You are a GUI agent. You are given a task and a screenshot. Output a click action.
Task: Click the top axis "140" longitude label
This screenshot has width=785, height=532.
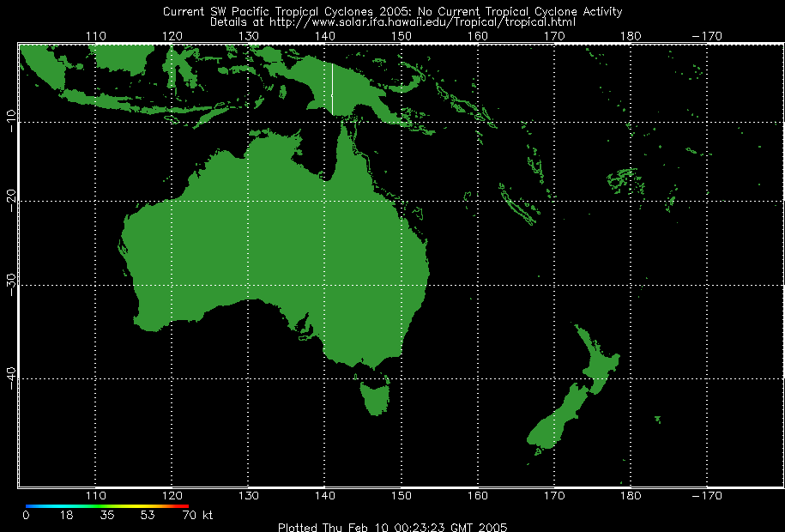pyautogui.click(x=325, y=36)
